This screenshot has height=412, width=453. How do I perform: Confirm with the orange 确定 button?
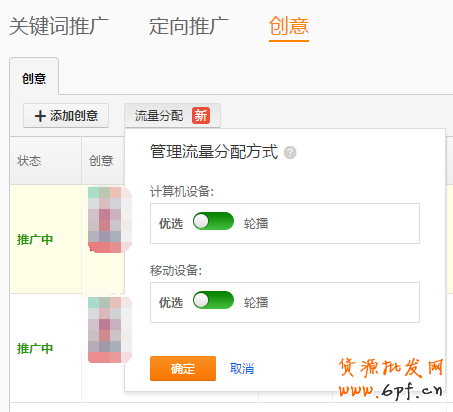(183, 368)
